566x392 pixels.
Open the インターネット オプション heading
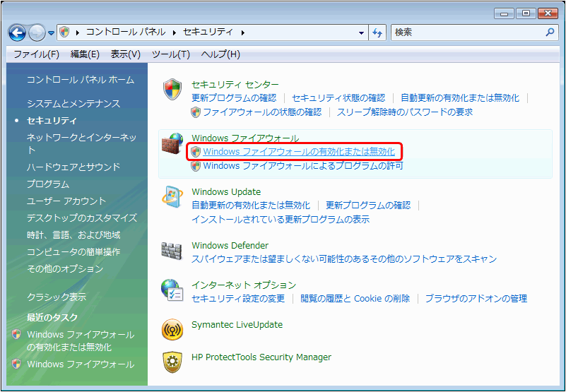(x=244, y=285)
